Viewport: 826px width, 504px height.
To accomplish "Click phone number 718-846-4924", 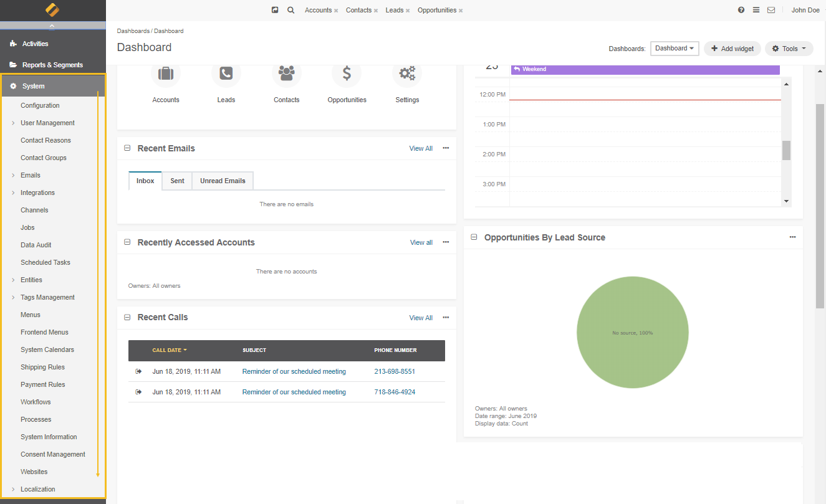I will 395,392.
